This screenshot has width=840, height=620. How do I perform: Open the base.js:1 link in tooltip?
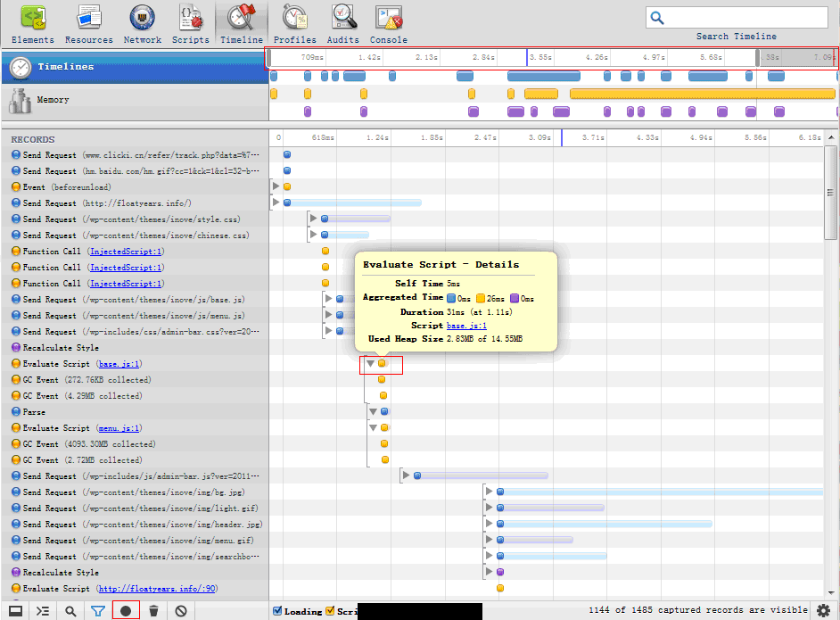pyautogui.click(x=466, y=326)
